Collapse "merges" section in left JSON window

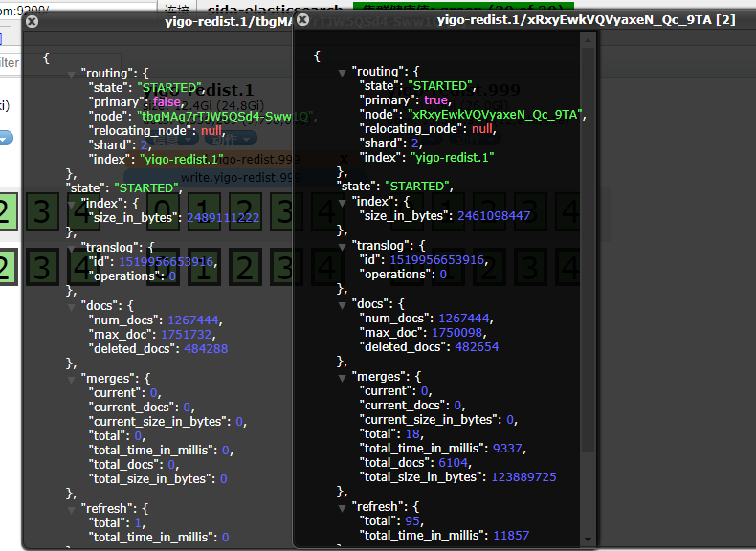72,380
